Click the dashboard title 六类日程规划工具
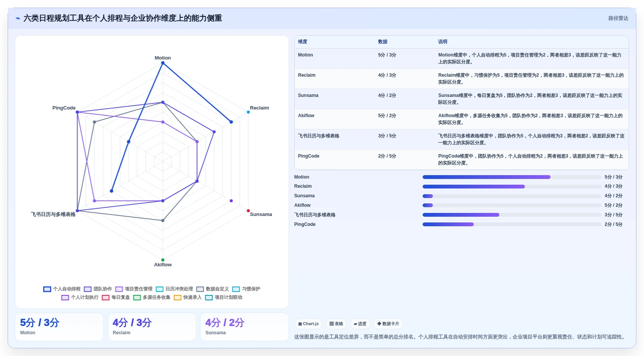The width and height of the screenshot is (644, 356). point(123,18)
